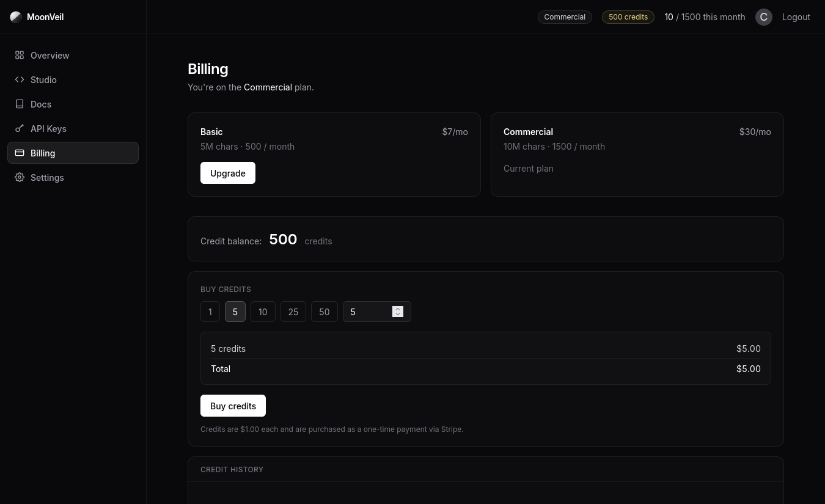Click the MoonVeil brand name
Viewport: 825px width, 504px height.
[45, 17]
